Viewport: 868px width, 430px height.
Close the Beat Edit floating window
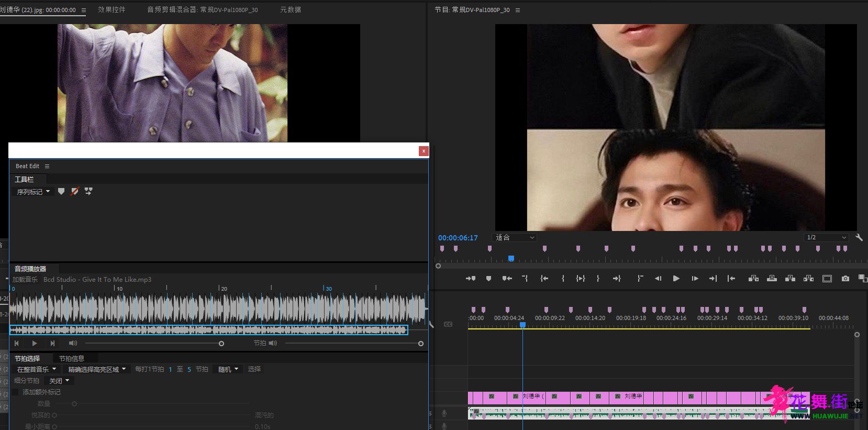(424, 151)
